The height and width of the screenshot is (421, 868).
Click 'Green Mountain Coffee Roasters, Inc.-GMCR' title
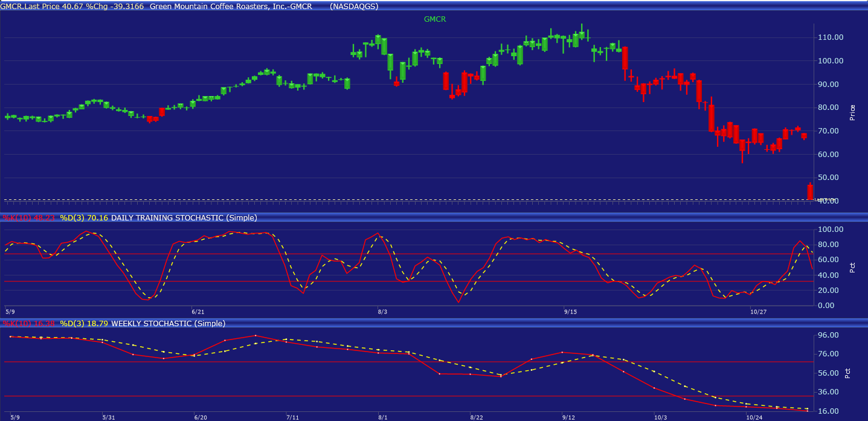230,6
